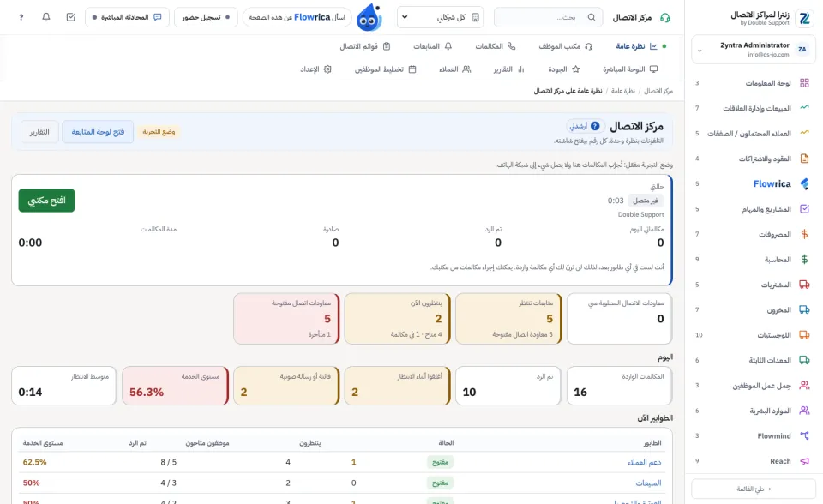Open the ينتظرون الآن card
The image size is (823, 504).
click(397, 319)
